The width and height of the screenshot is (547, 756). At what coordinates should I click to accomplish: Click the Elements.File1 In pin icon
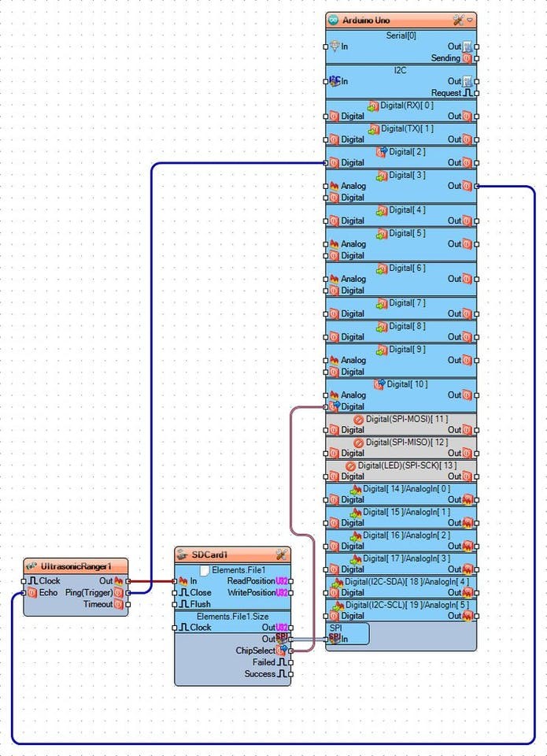click(183, 581)
